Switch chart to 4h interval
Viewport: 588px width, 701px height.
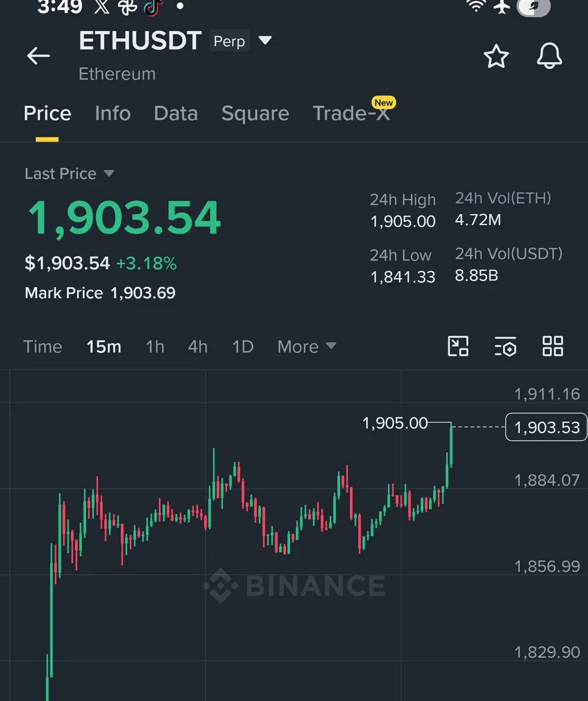pos(198,346)
